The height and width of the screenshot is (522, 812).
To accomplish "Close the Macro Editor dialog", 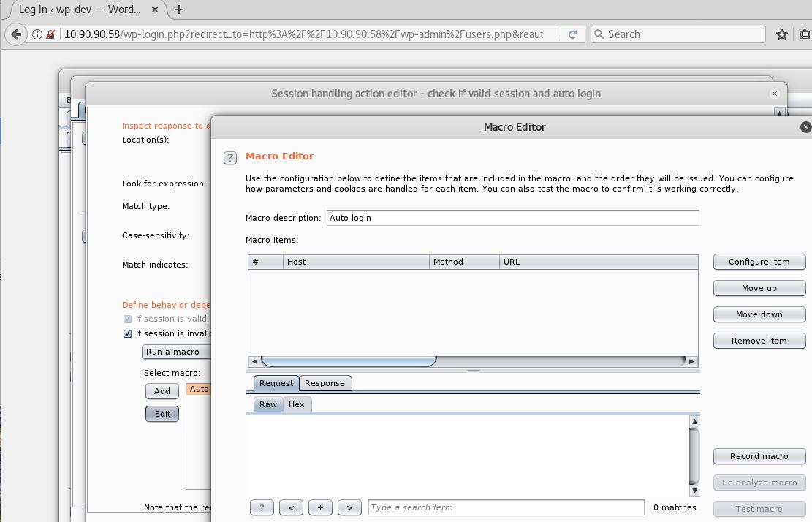I will pyautogui.click(x=805, y=127).
